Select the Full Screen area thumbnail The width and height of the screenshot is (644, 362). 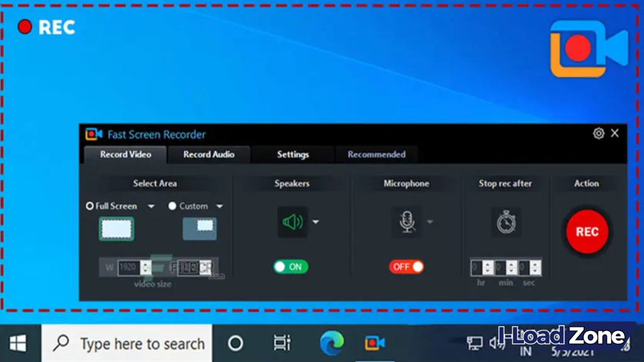click(116, 229)
